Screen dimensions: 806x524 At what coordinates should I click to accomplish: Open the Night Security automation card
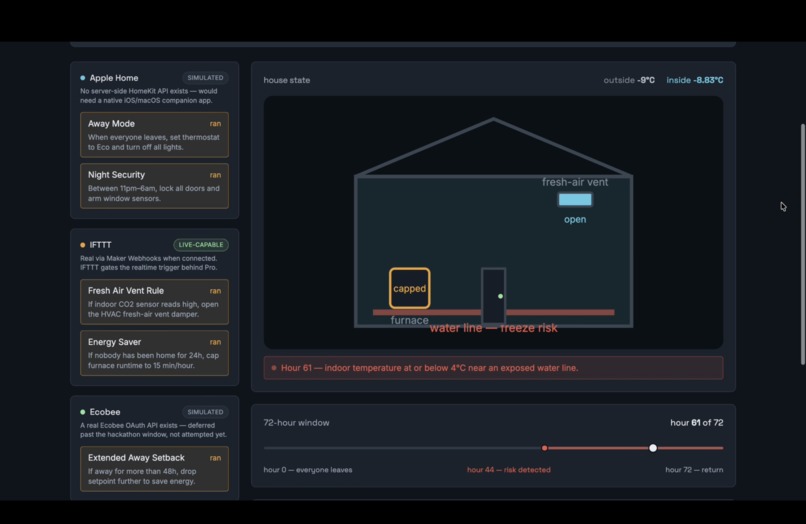[x=154, y=186]
